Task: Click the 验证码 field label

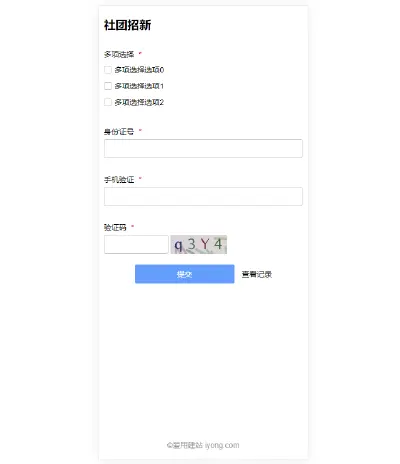Action: pos(115,227)
